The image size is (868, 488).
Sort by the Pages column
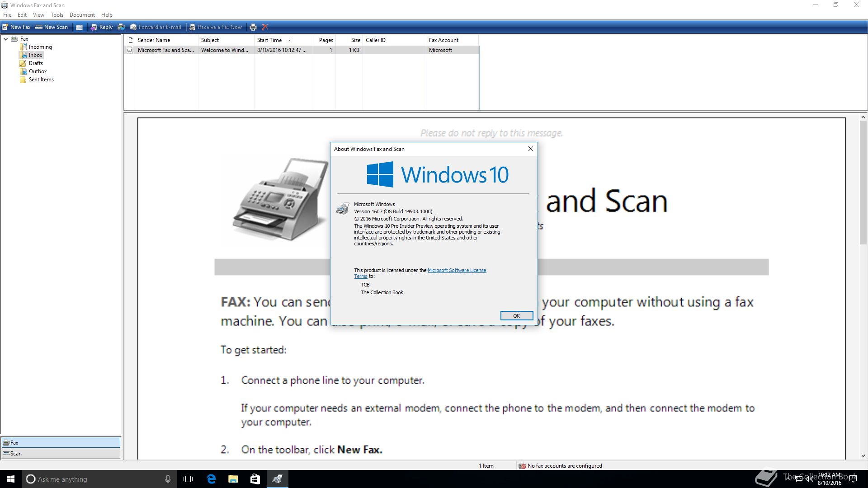(324, 40)
